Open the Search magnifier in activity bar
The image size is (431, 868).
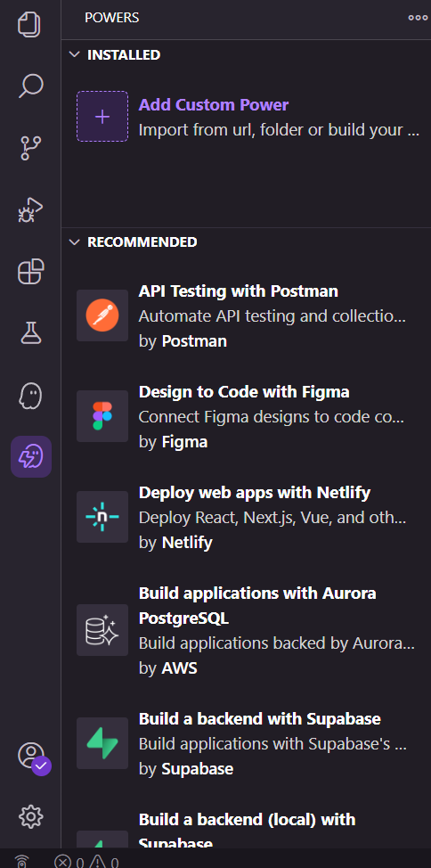tap(30, 86)
